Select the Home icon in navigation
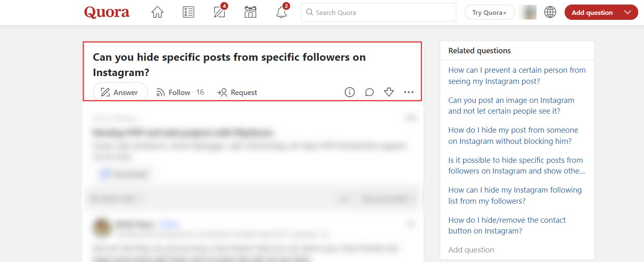Viewport: 644px width, 262px height. point(157,12)
